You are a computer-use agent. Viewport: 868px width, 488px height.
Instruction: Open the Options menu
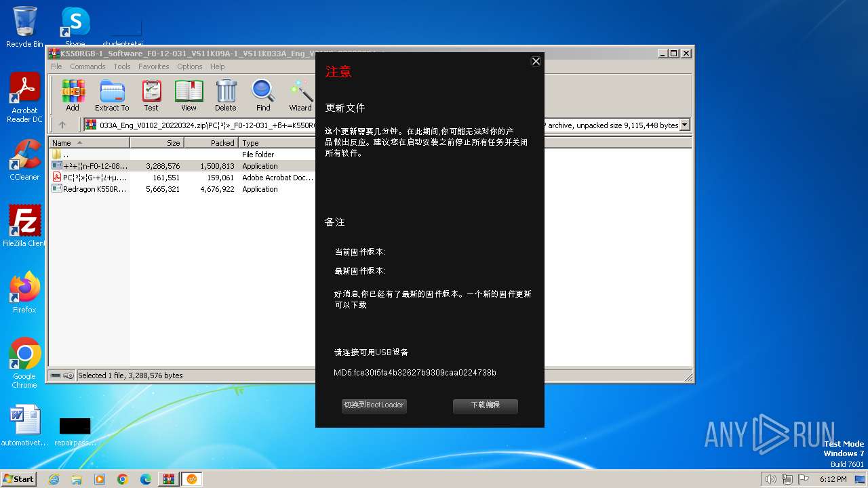(190, 66)
